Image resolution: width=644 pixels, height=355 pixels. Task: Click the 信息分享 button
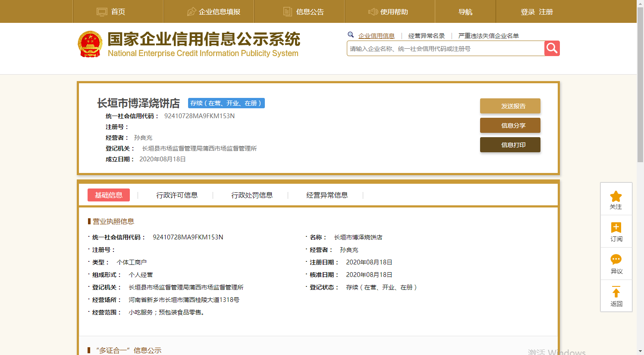click(x=510, y=126)
